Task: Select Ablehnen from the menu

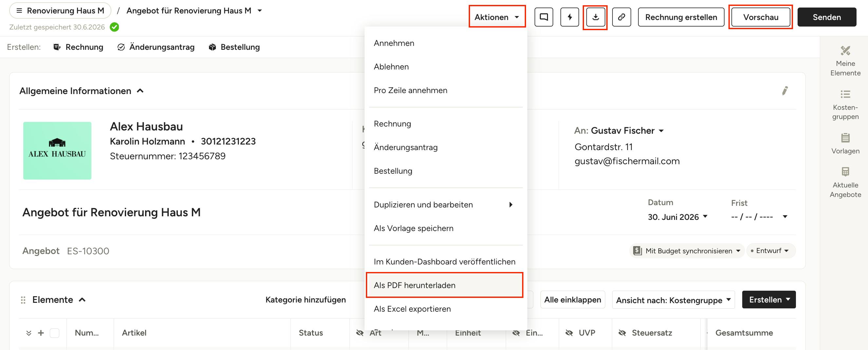Action: point(446,67)
